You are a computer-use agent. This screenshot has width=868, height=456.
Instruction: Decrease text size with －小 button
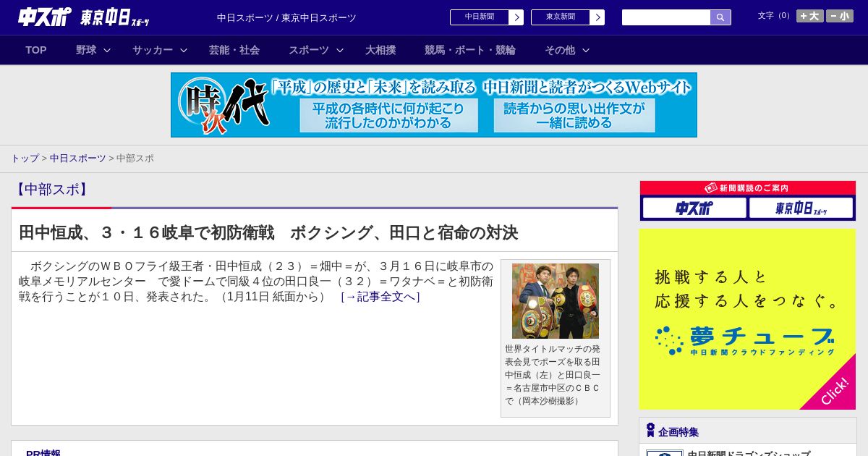[840, 16]
